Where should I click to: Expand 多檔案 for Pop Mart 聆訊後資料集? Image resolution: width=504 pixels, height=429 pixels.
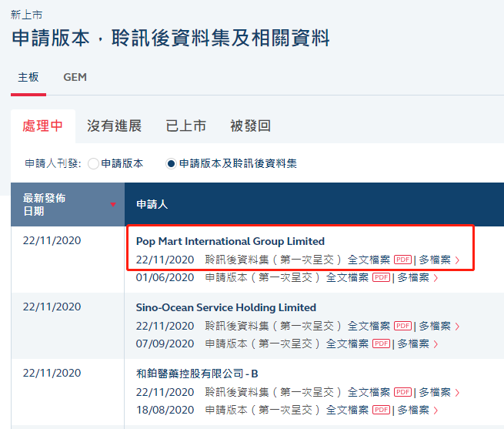point(439,260)
